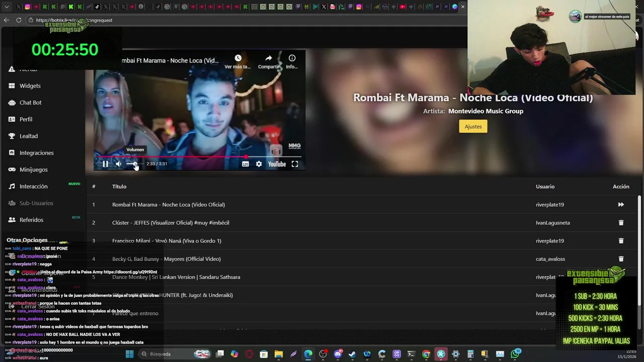The image size is (644, 362).
Task: Pause the YouTube video
Action: point(105,164)
